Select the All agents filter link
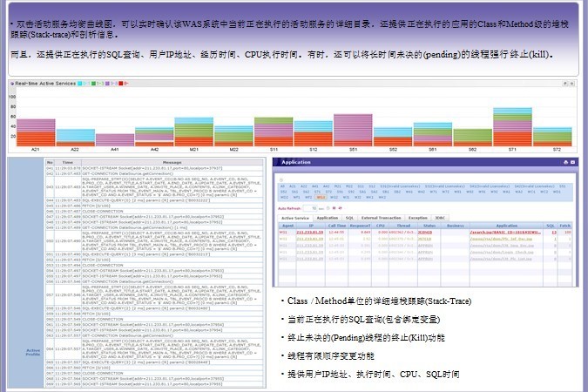The height and width of the screenshot is (392, 588). 283,186
